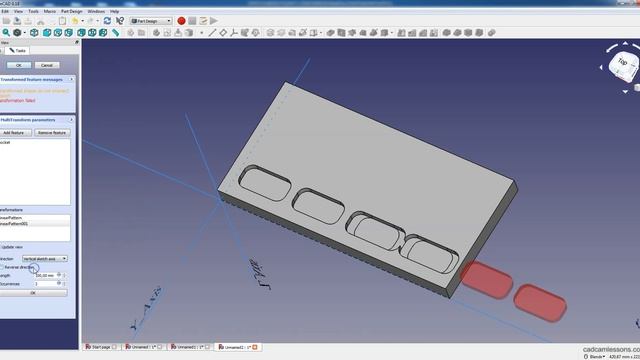Open the draw style dropdown arrow
This screenshot has width=640, height=360.
pos(24,33)
